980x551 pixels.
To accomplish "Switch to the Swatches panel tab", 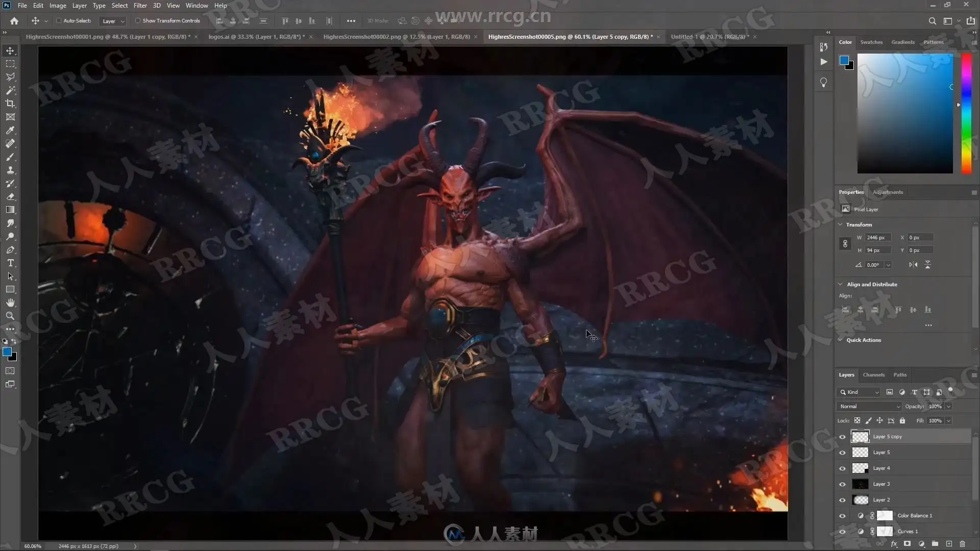I will (871, 42).
